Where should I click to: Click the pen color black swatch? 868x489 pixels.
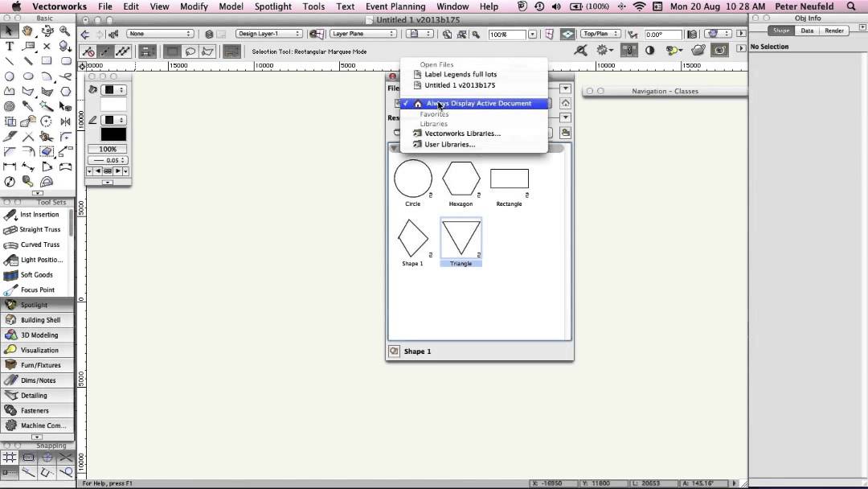(x=113, y=134)
